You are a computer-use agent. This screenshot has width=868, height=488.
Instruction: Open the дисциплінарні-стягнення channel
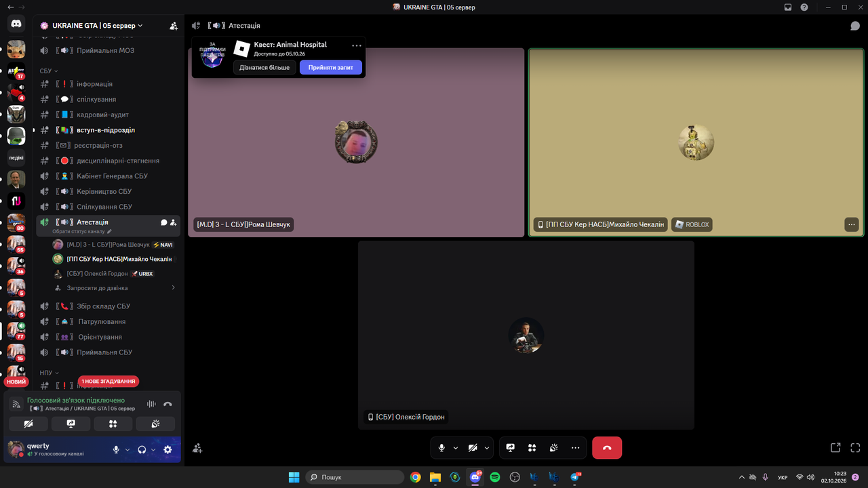click(x=108, y=161)
